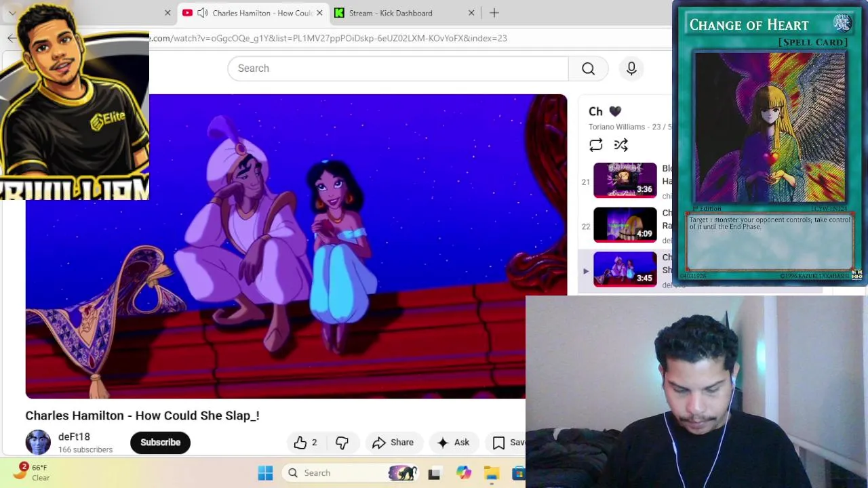Open the Ask AI button
The image size is (868, 488).
[x=454, y=443]
